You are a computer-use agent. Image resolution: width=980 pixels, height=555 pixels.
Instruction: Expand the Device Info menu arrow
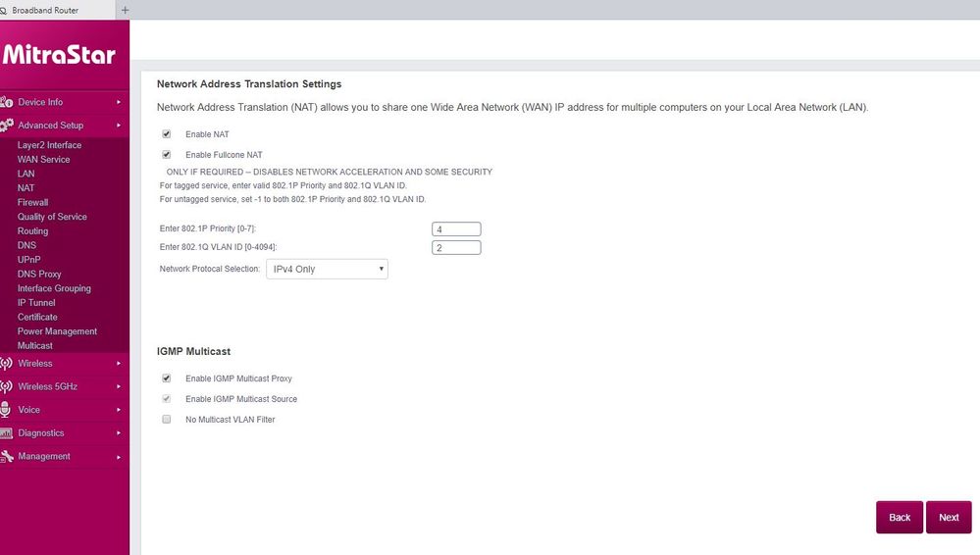point(119,102)
